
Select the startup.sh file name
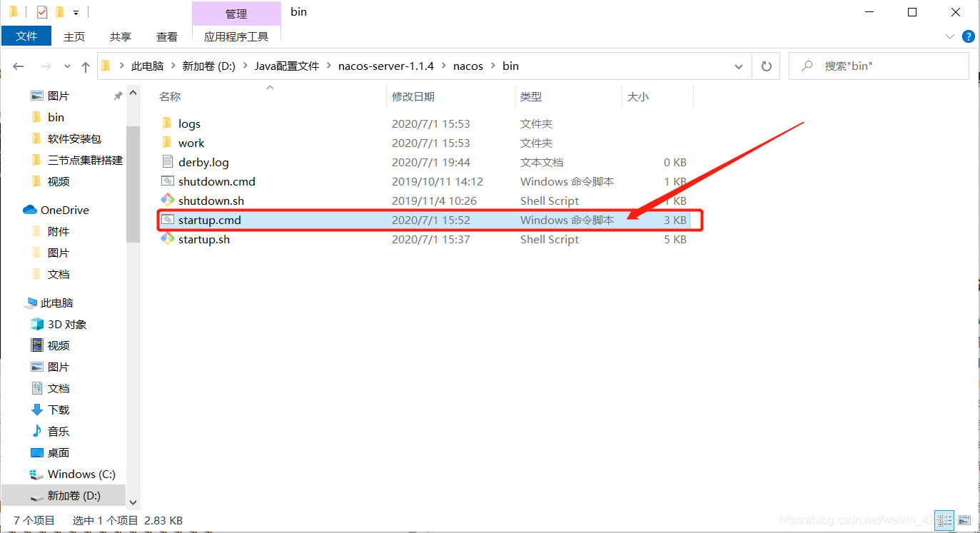(204, 239)
